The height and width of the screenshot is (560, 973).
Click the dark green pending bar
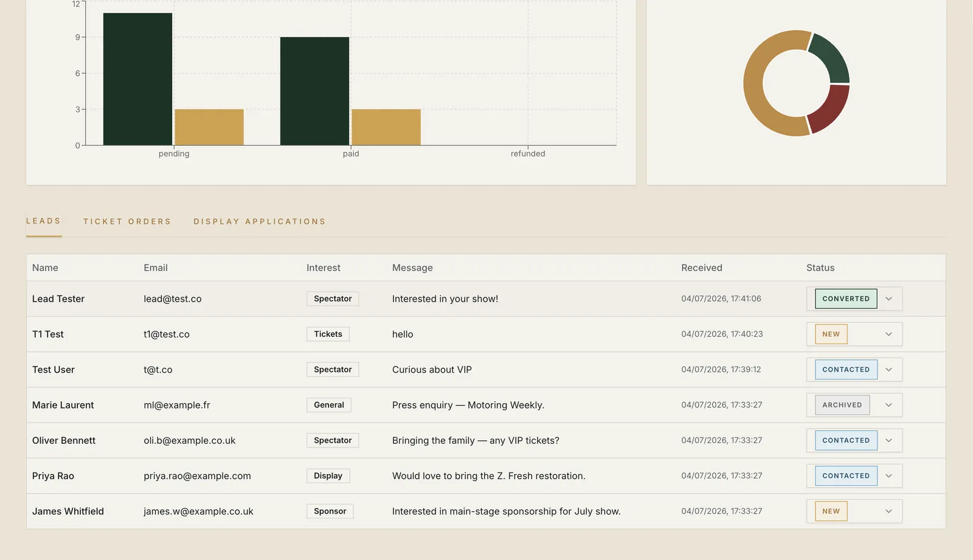point(137,79)
